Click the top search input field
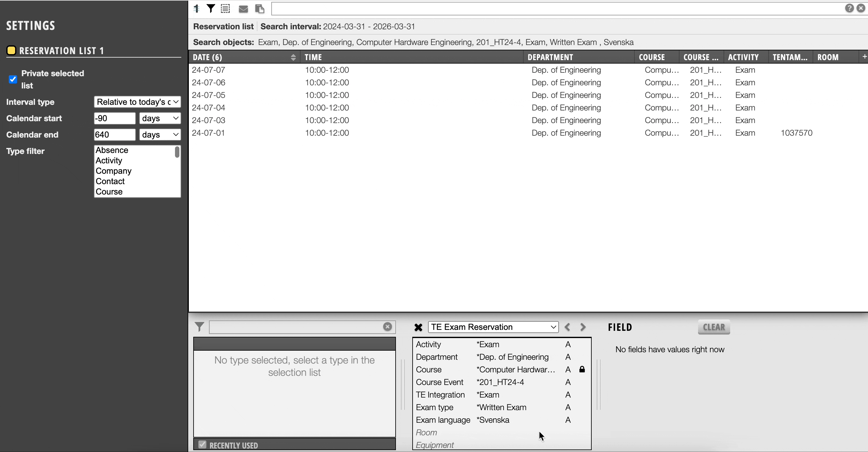The height and width of the screenshot is (452, 868). coord(557,9)
